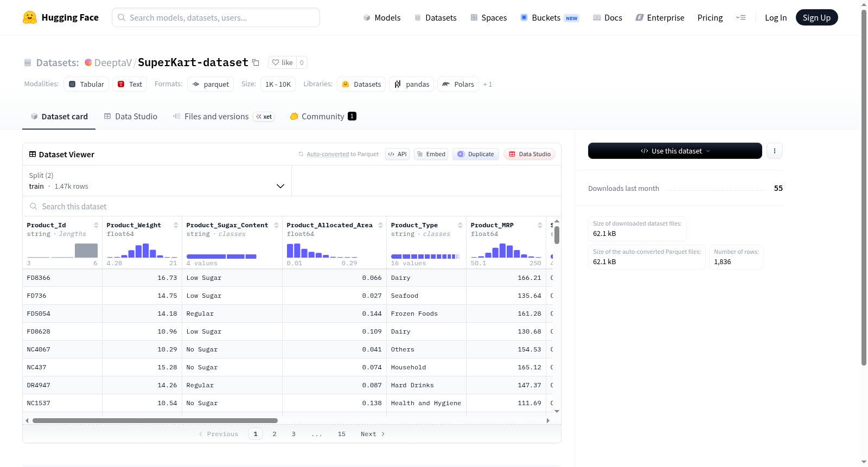868x467 pixels.
Task: Go to page 2 of the dataset
Action: (x=275, y=434)
